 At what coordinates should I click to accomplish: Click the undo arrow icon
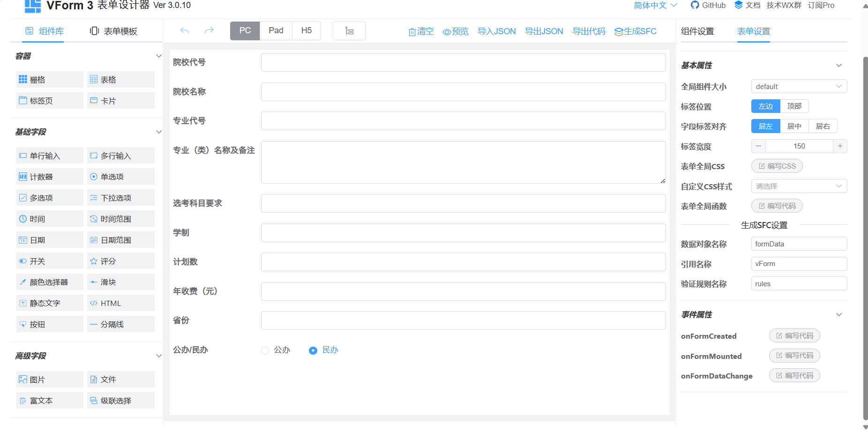tap(185, 31)
